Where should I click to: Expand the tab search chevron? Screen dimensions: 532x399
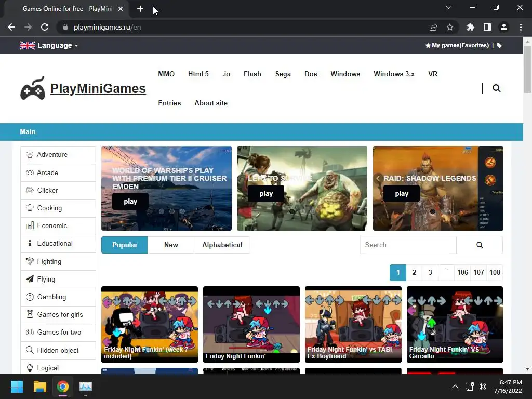pyautogui.click(x=448, y=7)
